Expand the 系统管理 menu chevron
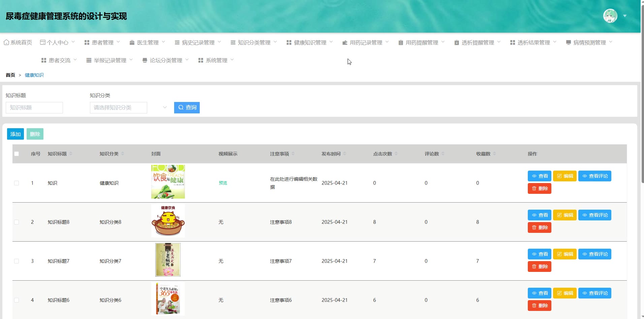Screen dimensions: 644x319 (232, 60)
